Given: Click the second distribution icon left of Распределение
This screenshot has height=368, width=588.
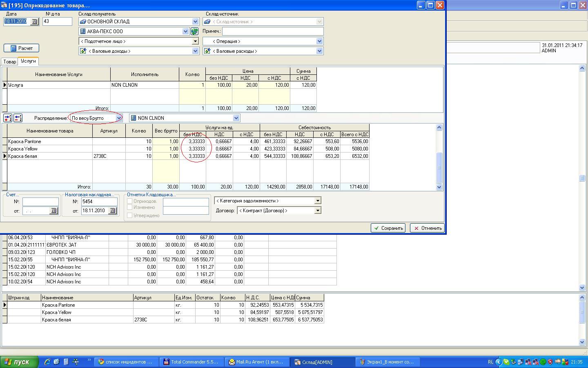Looking at the screenshot, I should point(18,118).
